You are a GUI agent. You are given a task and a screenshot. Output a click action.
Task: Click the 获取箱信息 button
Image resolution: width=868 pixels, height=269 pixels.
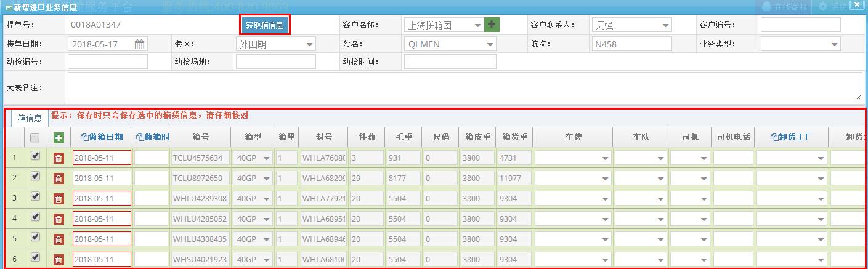(264, 26)
